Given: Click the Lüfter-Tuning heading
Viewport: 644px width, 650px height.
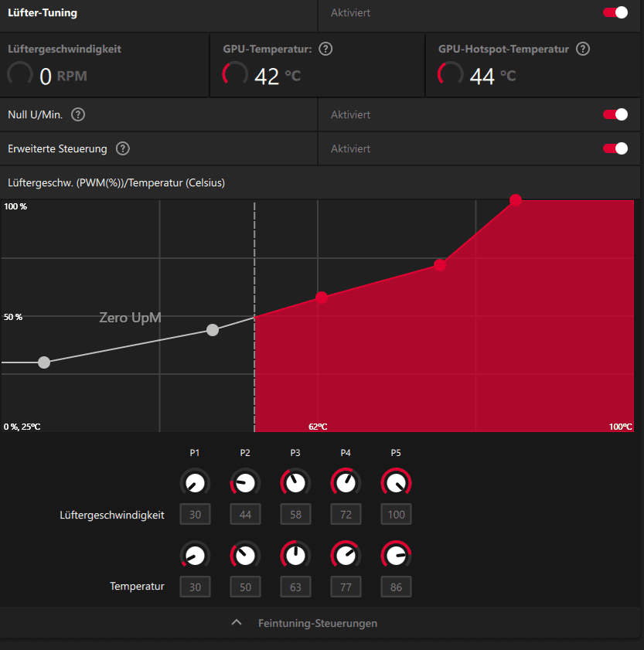Looking at the screenshot, I should [43, 13].
